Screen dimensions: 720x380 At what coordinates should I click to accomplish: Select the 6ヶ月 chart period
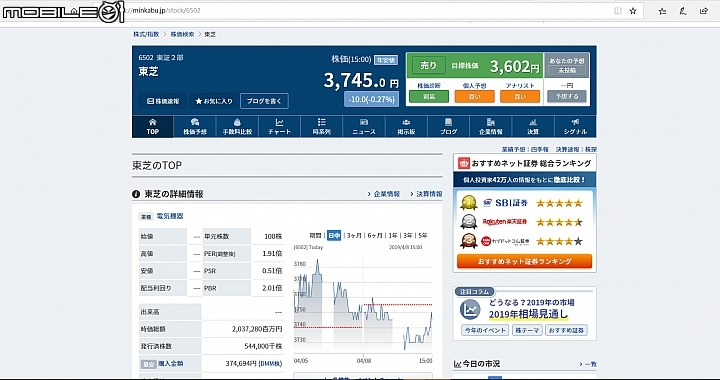point(375,235)
